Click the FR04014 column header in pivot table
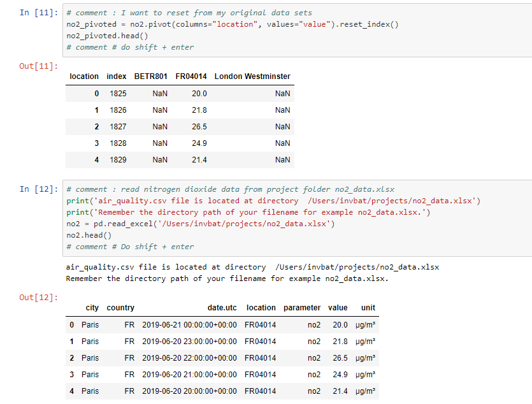This screenshot has height=404, width=532. tap(191, 76)
